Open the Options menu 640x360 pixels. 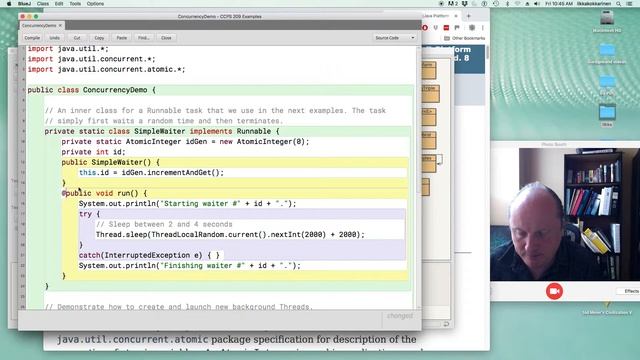click(95, 4)
